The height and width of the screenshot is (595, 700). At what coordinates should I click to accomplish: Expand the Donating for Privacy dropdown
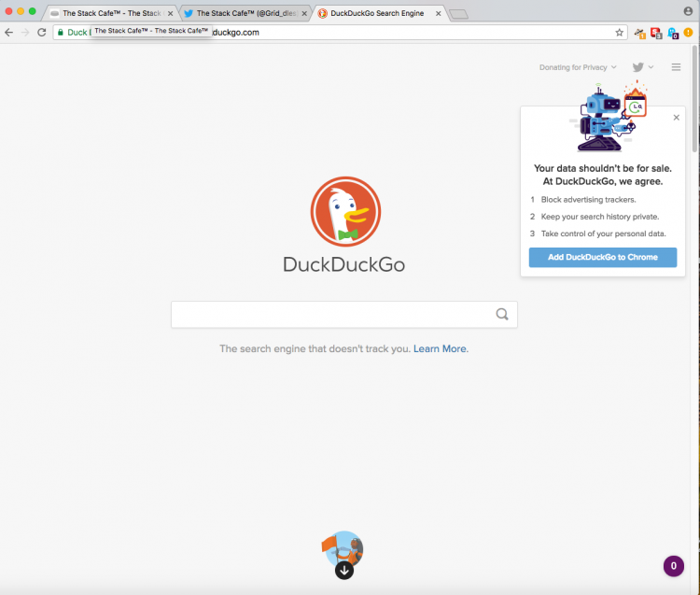tap(578, 67)
